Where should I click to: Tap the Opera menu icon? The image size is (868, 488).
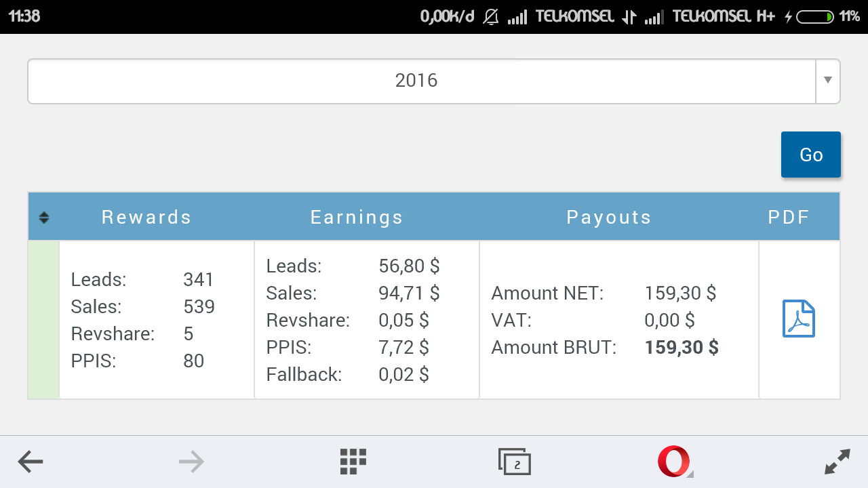[673, 462]
